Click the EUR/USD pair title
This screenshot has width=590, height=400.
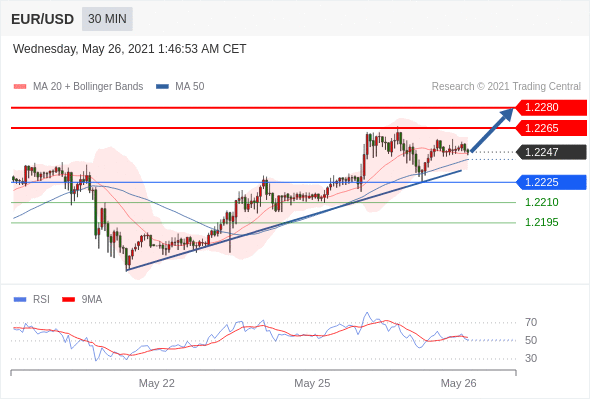[43, 19]
